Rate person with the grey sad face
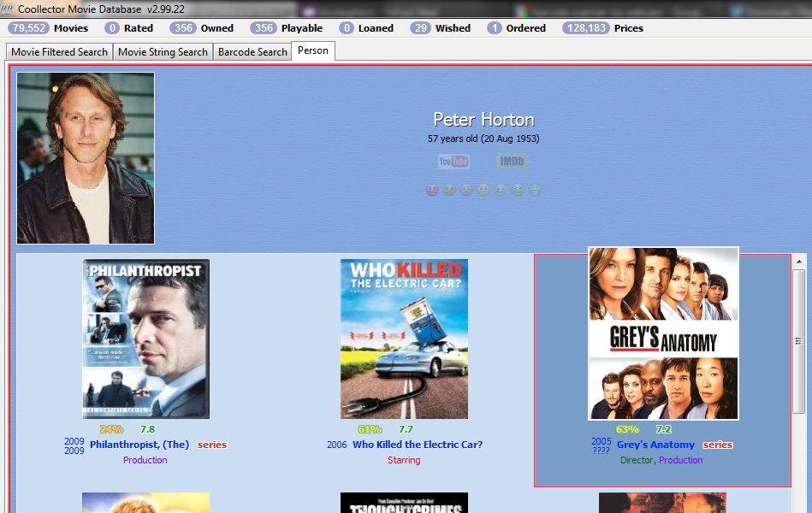Image resolution: width=812 pixels, height=513 pixels. (466, 190)
